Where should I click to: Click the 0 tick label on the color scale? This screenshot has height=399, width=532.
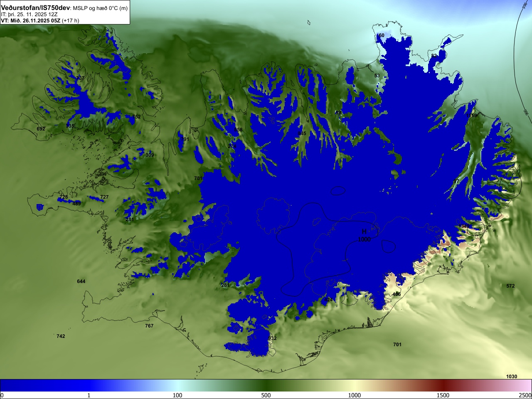coord(2,395)
